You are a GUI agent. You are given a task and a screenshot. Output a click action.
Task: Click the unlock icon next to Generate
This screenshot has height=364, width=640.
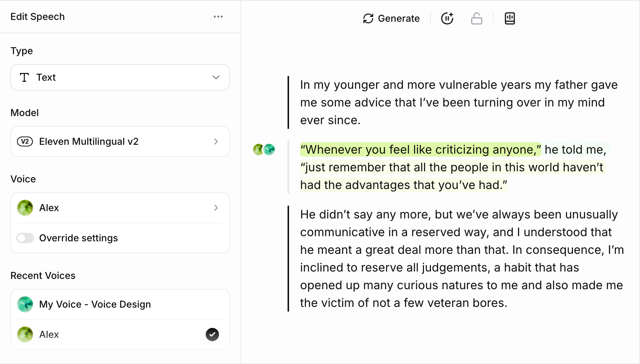tap(477, 18)
